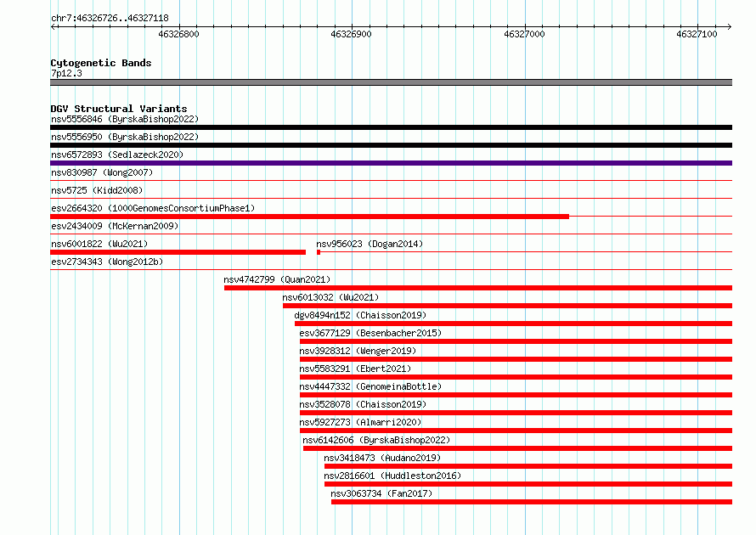Open variant nsv5556950 (ByrskaBishop2022) label
The width and height of the screenshot is (756, 535).
point(125,137)
